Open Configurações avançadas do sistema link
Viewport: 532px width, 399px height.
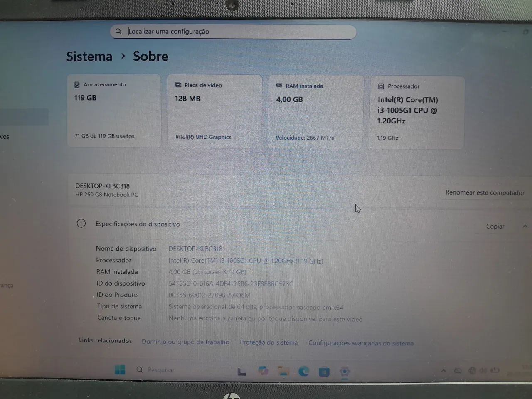(361, 343)
